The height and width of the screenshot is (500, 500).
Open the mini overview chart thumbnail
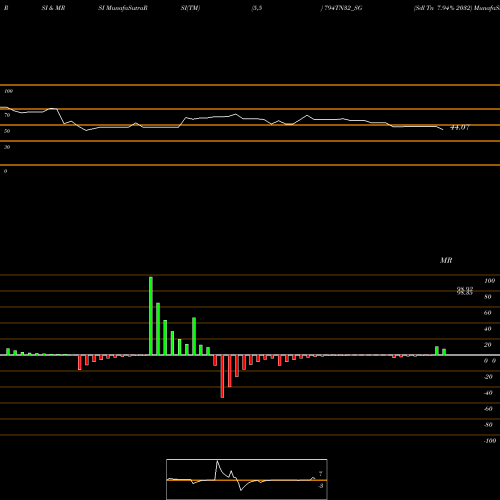tap(247, 479)
